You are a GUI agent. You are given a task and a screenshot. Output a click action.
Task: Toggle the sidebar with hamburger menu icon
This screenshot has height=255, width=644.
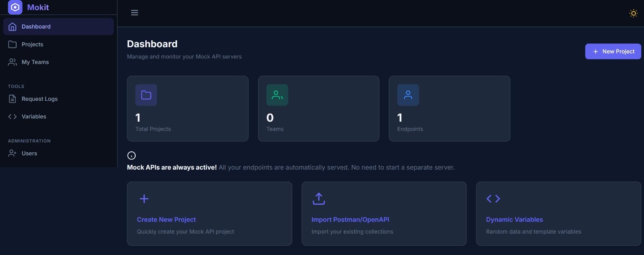pos(134,13)
